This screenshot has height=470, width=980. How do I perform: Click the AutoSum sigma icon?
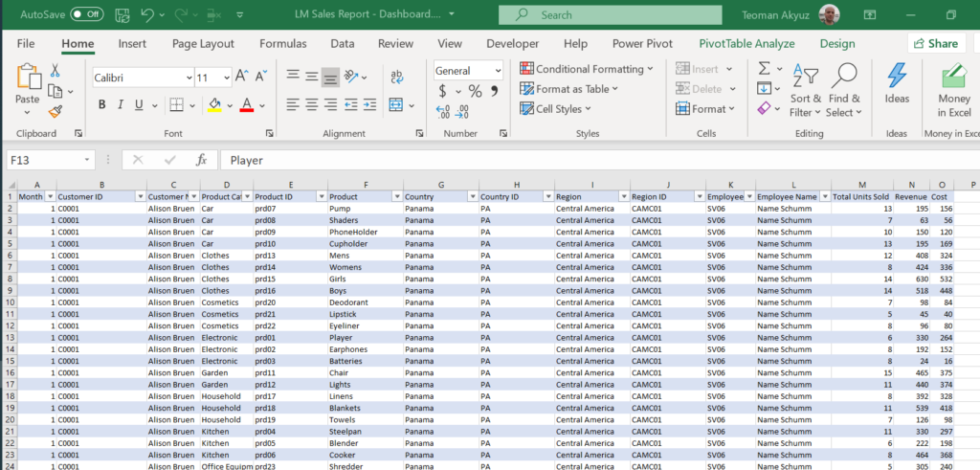[765, 69]
